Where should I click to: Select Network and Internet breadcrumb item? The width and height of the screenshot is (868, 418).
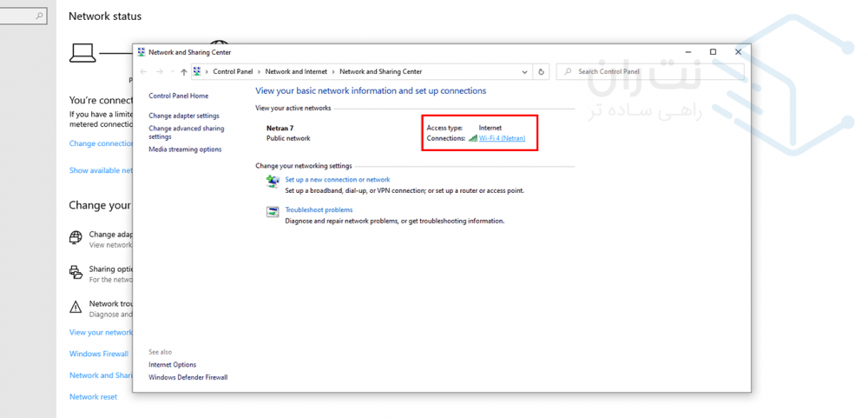[295, 72]
